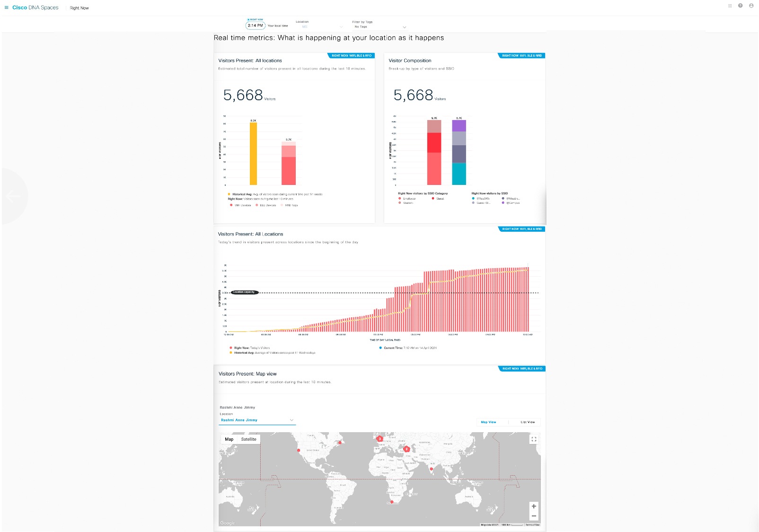
Task: Open the Rashmi Anne Jimmy location dropdown
Action: [257, 420]
